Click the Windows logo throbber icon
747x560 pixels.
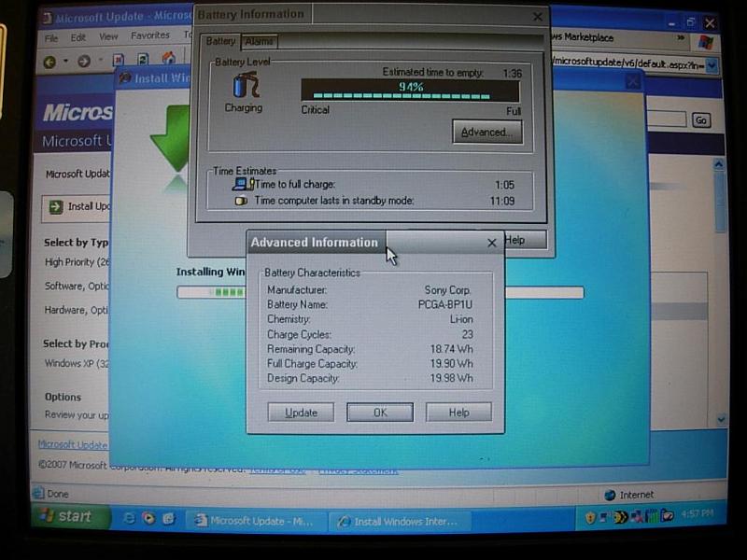point(706,42)
